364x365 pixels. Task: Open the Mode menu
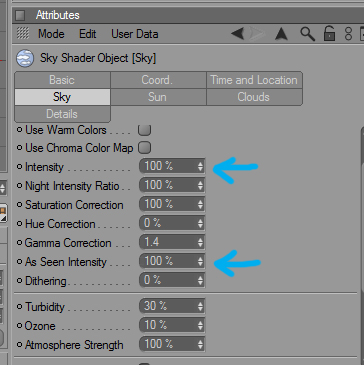(51, 34)
